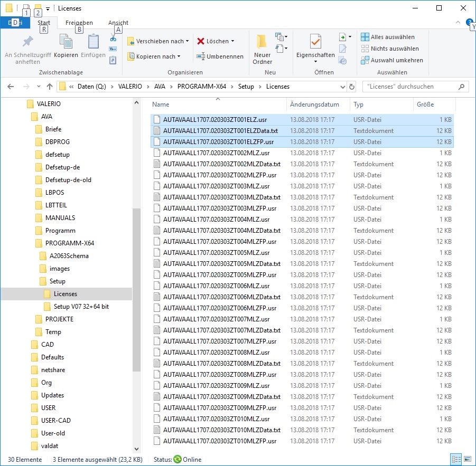The height and width of the screenshot is (466, 476).
Task: Click the Eigenschaften properties icon
Action: [315, 42]
